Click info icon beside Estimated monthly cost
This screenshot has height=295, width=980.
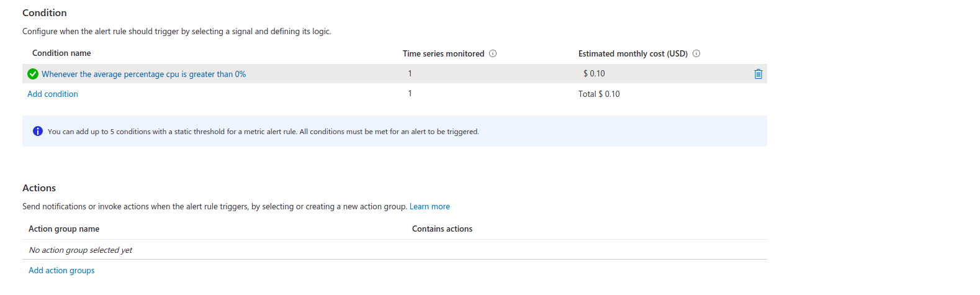pyautogui.click(x=696, y=53)
